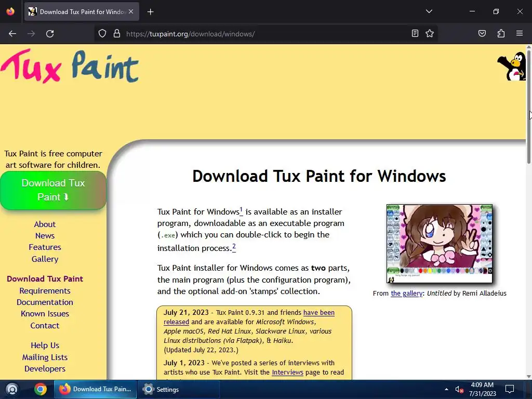532x399 pixels.
Task: Select the Firefox taskbar button
Action: tap(96, 389)
